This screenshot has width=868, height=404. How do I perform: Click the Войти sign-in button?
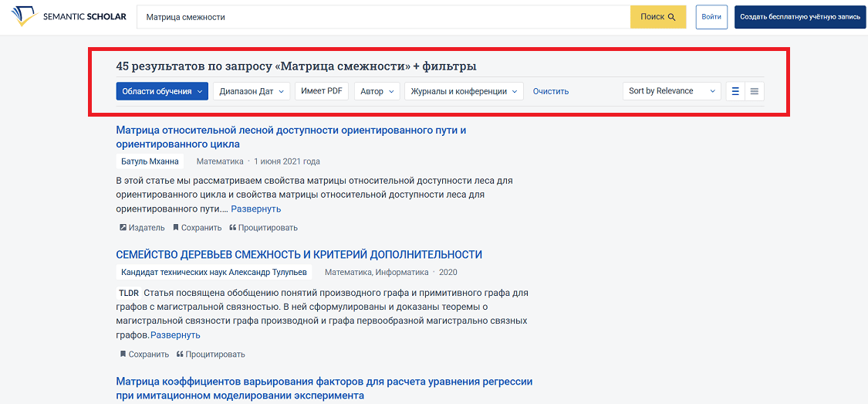coord(711,17)
